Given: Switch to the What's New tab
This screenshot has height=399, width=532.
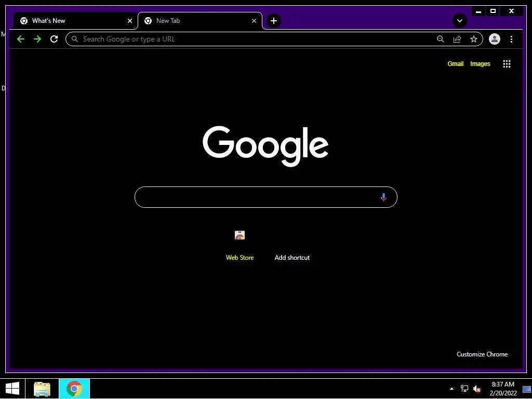Looking at the screenshot, I should (x=75, y=21).
